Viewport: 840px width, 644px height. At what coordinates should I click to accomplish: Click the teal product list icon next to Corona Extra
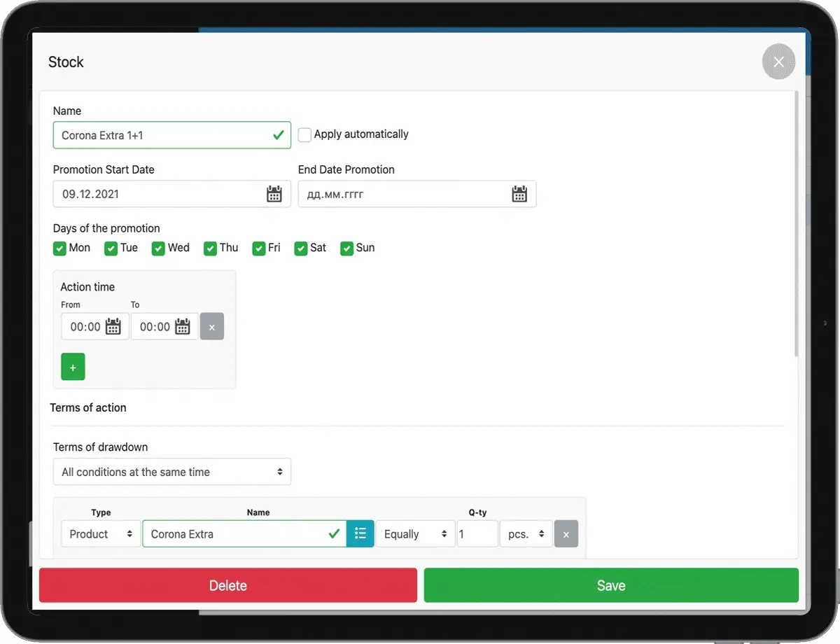point(360,533)
